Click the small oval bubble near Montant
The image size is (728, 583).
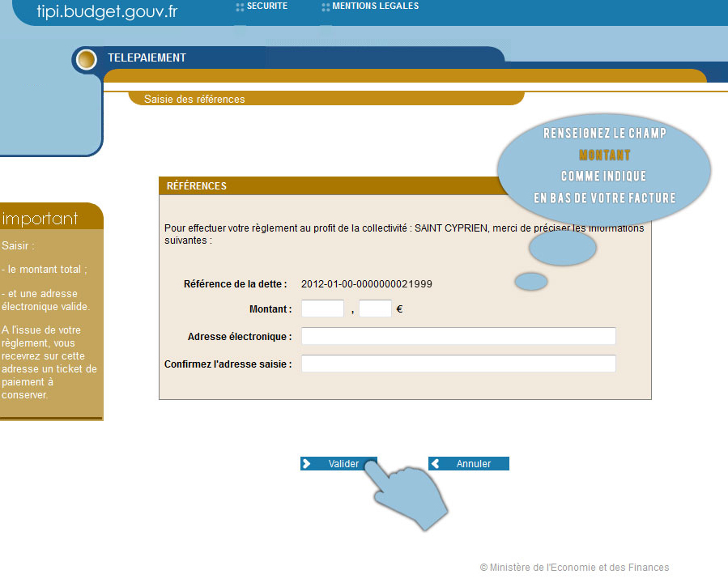click(x=531, y=282)
